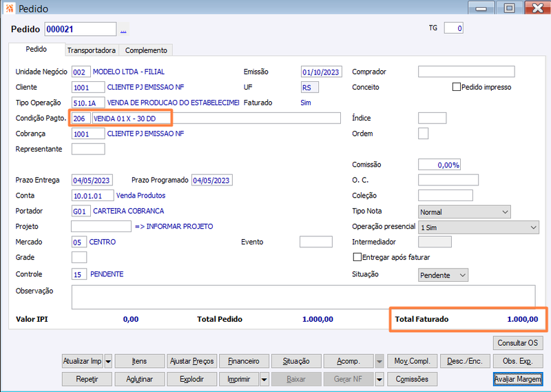Click the Imprimir button

pyautogui.click(x=239, y=380)
